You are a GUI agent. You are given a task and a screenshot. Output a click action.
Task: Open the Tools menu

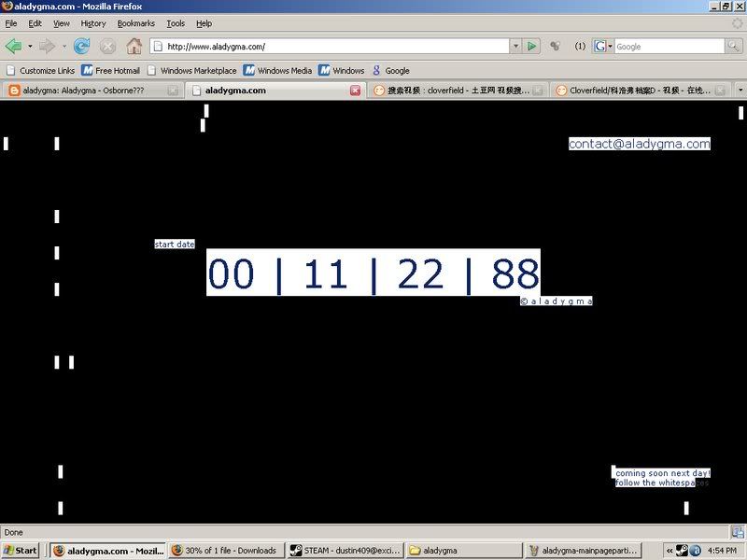176,23
